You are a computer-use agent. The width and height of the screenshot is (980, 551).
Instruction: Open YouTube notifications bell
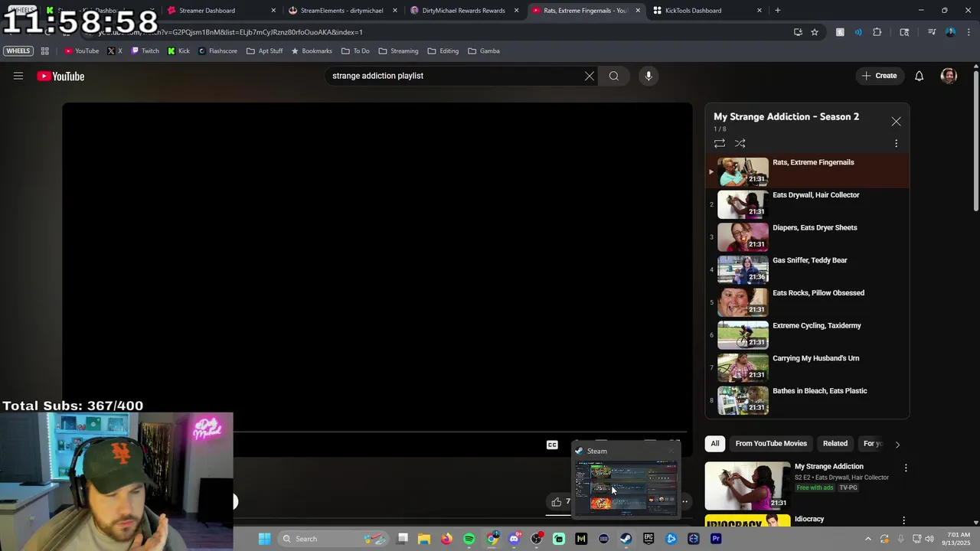(920, 76)
